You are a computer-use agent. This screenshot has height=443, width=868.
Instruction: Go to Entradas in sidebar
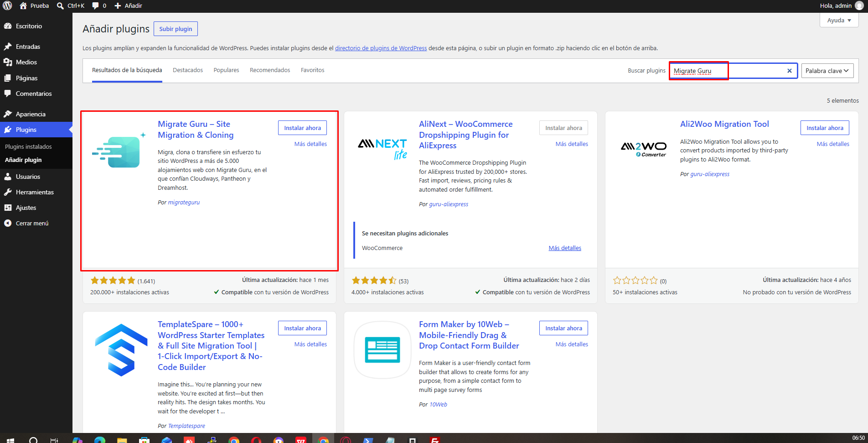[36, 47]
